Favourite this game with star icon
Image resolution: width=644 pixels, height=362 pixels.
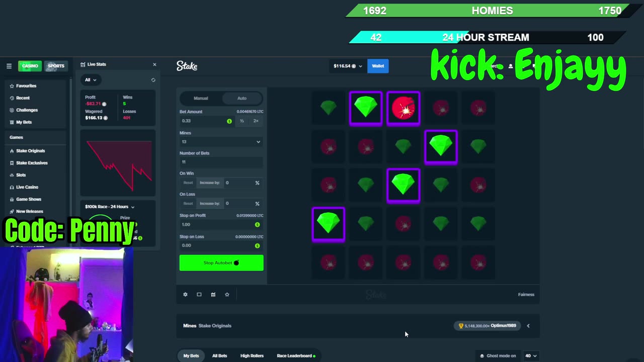(x=227, y=295)
